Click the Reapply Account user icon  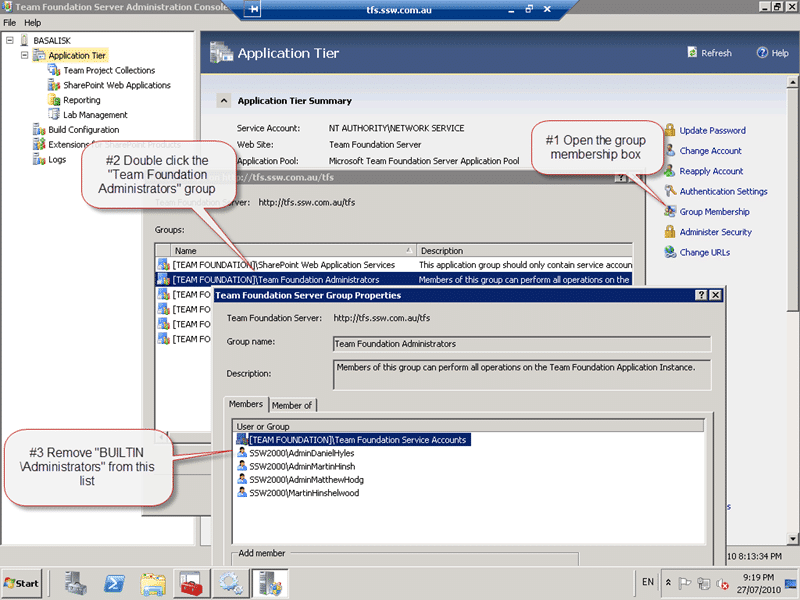(670, 170)
